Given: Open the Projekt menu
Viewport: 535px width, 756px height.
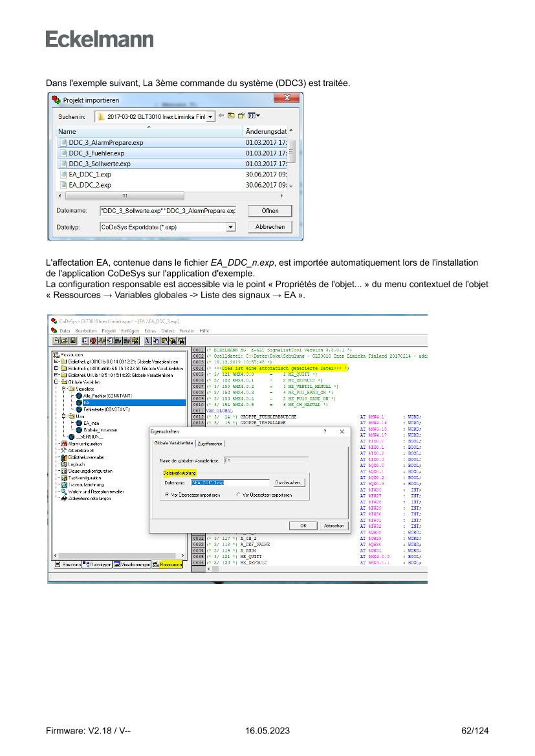Looking at the screenshot, I should click(x=108, y=330).
